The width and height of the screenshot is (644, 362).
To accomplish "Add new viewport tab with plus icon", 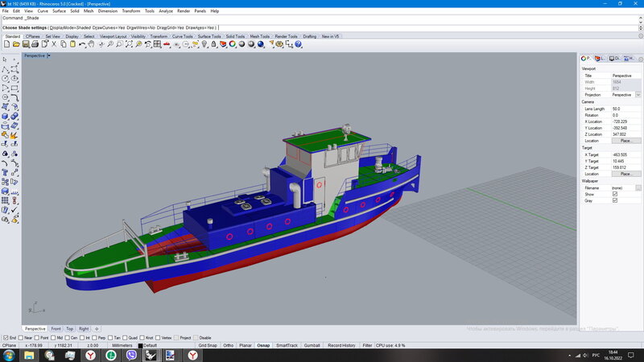I will 97,329.
